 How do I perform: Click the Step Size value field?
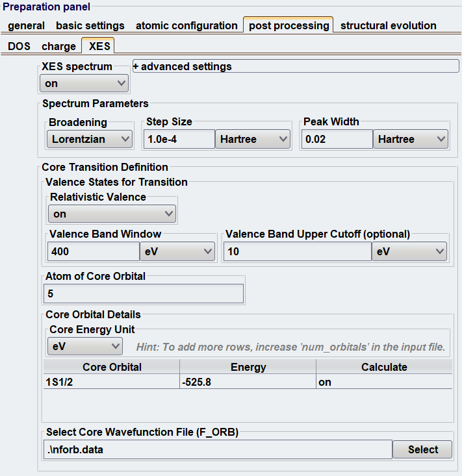pyautogui.click(x=179, y=139)
